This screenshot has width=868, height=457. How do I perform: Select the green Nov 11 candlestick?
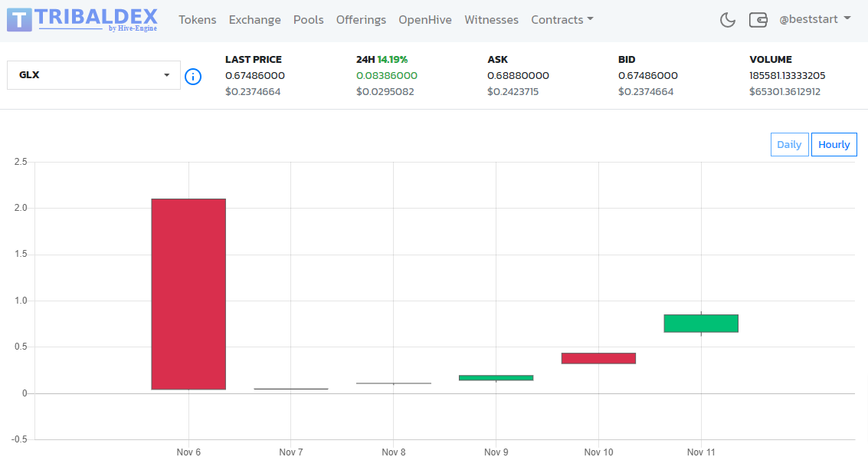[701, 324]
